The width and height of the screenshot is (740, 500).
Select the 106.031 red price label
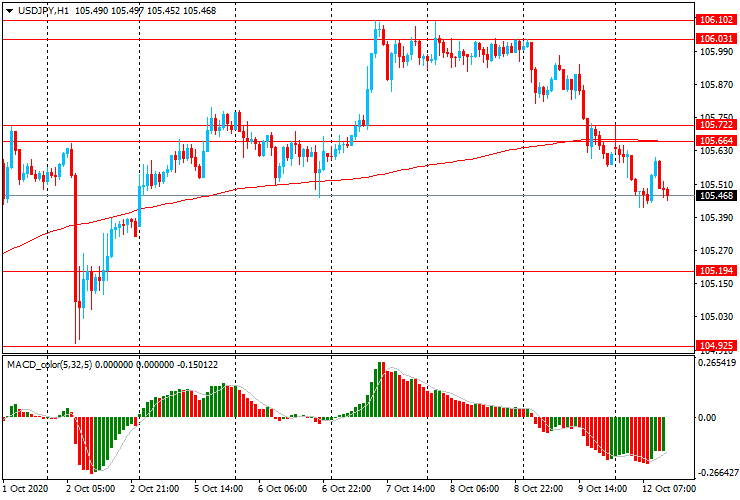[716, 39]
